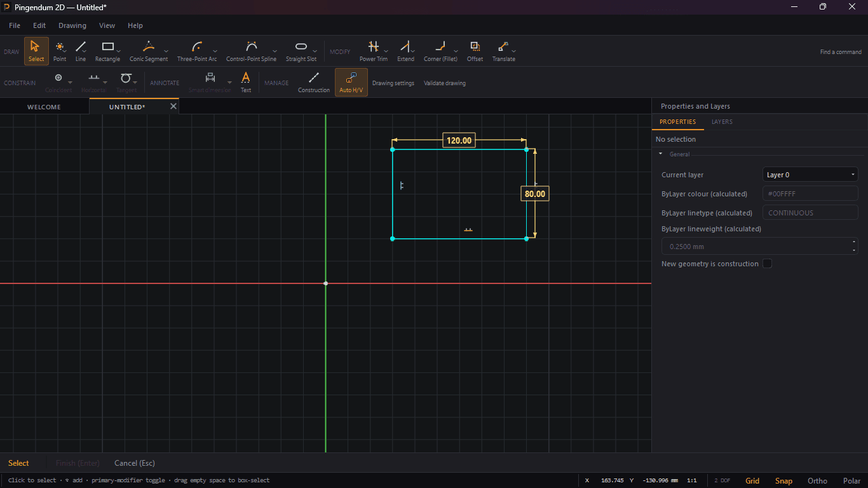Click the horizontal constraint glyph on rectangle bottom edge
Viewport: 868px width, 488px height.
click(468, 229)
